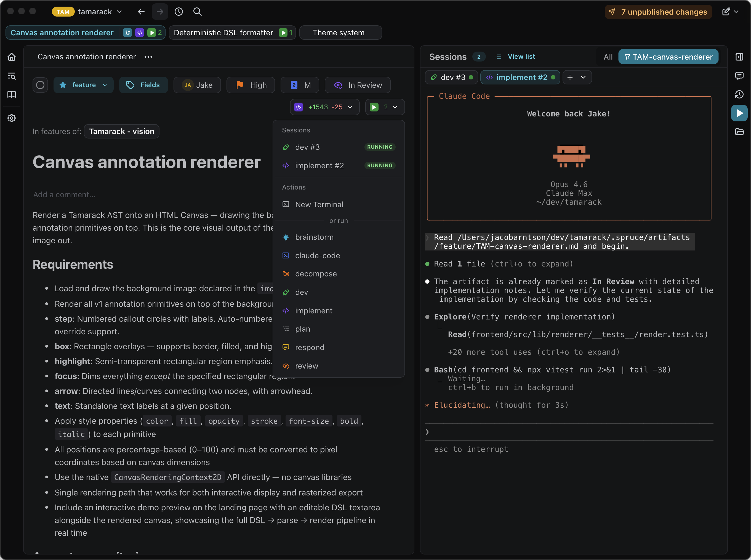
Task: Expand the feature type dropdown
Action: coord(83,85)
